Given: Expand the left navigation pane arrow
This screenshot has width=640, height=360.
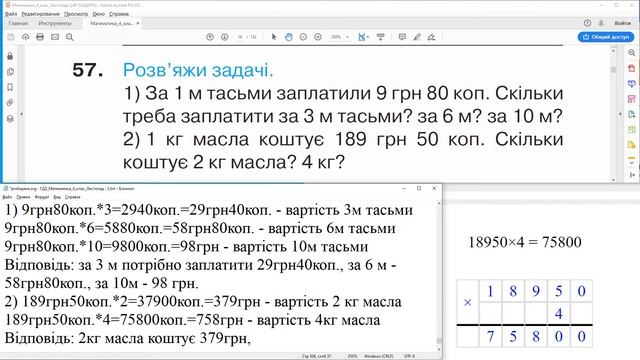Looking at the screenshot, I should click(x=22, y=114).
